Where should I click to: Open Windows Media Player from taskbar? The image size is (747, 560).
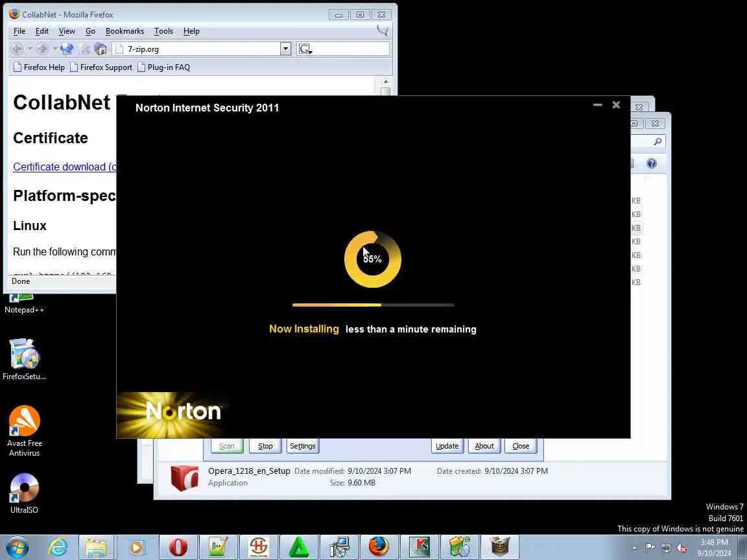point(136,547)
